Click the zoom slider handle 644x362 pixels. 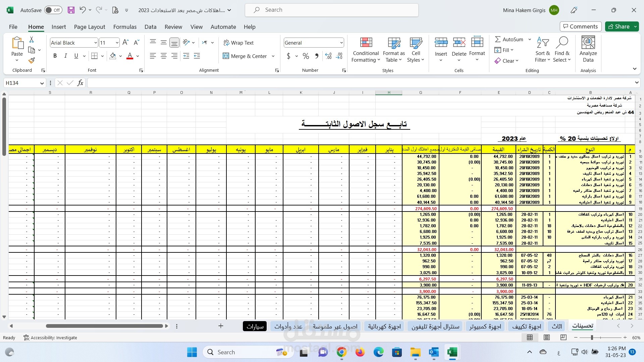coord(592,338)
